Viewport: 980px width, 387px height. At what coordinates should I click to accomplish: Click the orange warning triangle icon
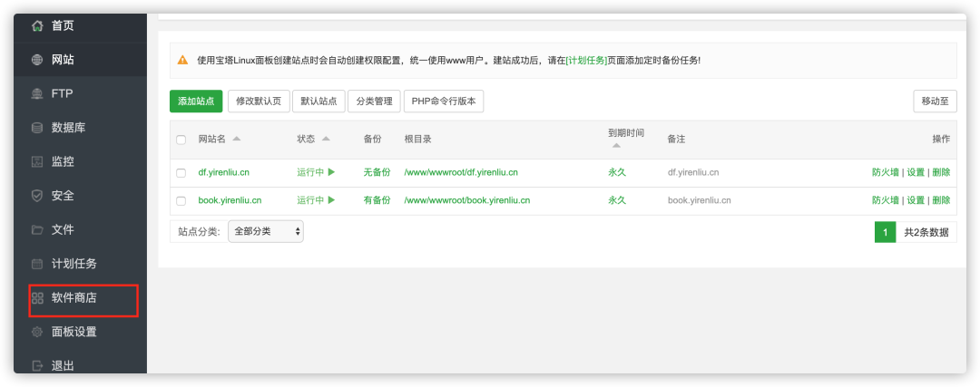click(x=182, y=61)
